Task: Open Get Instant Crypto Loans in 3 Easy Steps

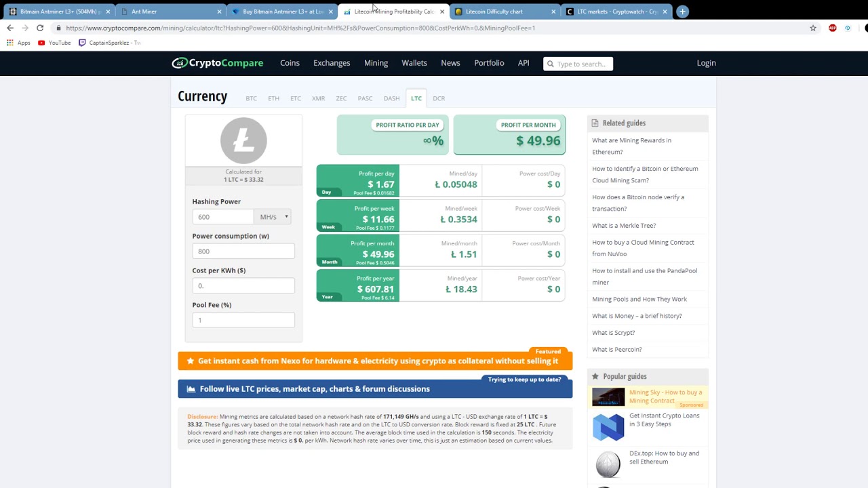Action: click(x=665, y=420)
